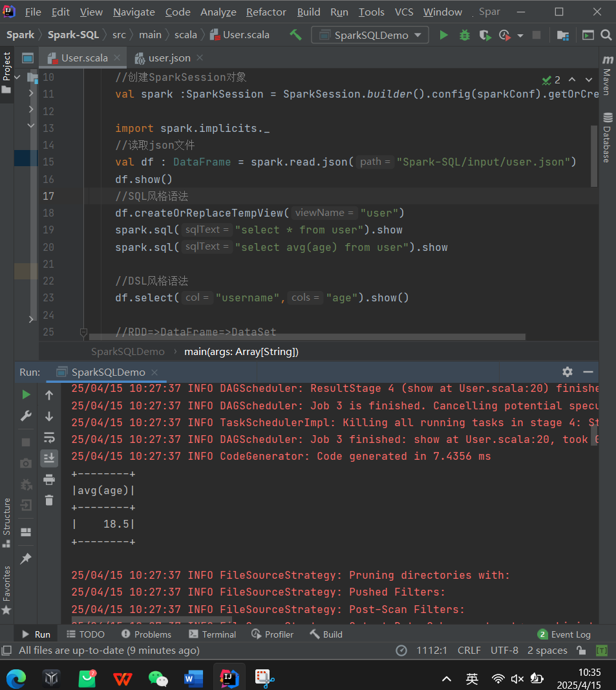The image size is (616, 690).
Task: Click the code inspection checkmark indicator
Action: tap(551, 80)
